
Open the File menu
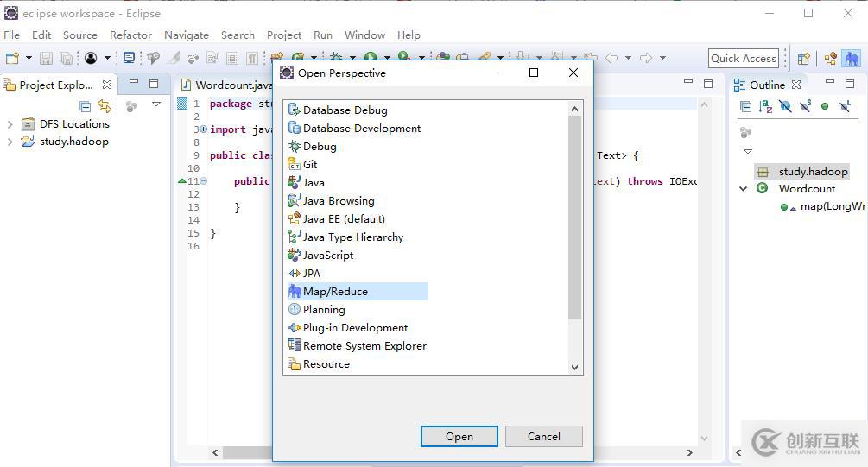[11, 35]
